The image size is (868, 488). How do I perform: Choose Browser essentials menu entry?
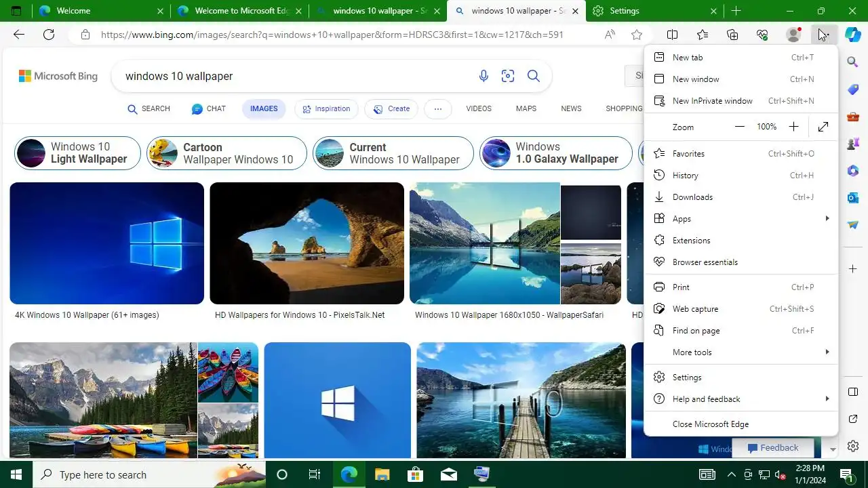click(x=741, y=262)
